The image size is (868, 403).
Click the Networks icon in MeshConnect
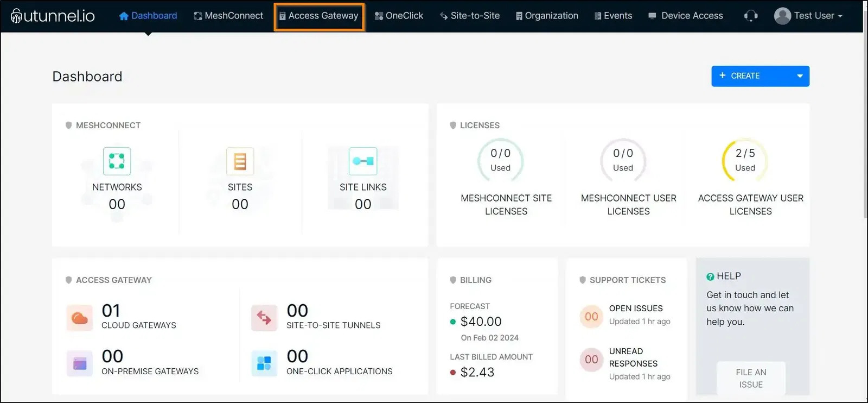117,161
